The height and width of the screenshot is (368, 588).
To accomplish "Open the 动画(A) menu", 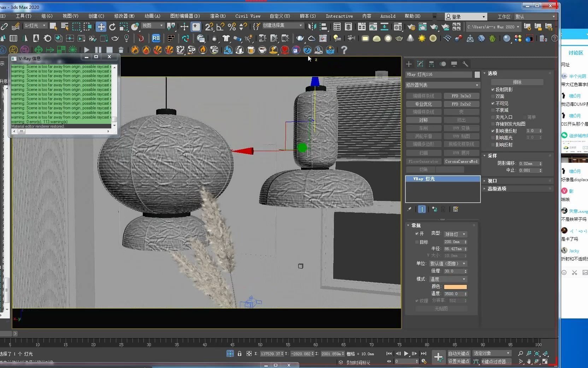I will 152,16.
